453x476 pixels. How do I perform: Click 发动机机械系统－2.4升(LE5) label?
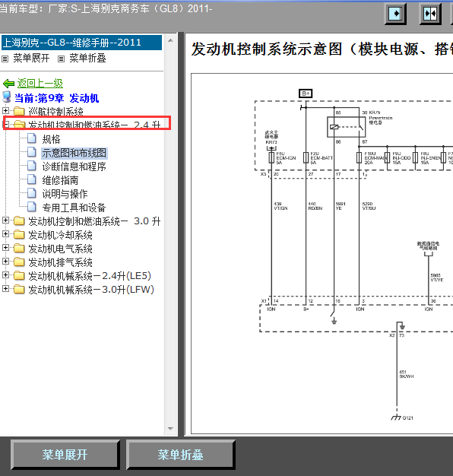[90, 276]
